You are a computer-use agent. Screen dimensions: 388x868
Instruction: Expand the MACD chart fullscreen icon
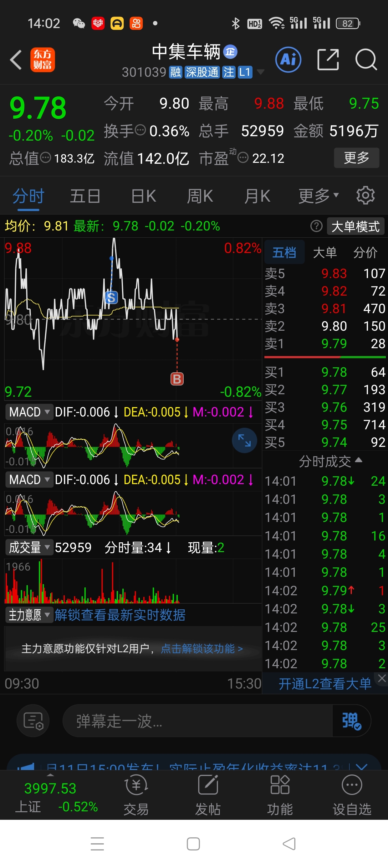pos(244,440)
